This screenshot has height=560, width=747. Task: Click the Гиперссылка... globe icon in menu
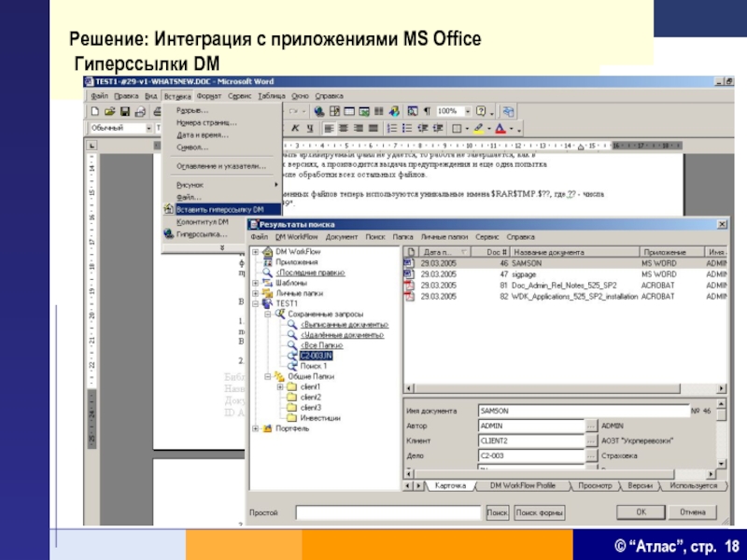click(x=168, y=234)
